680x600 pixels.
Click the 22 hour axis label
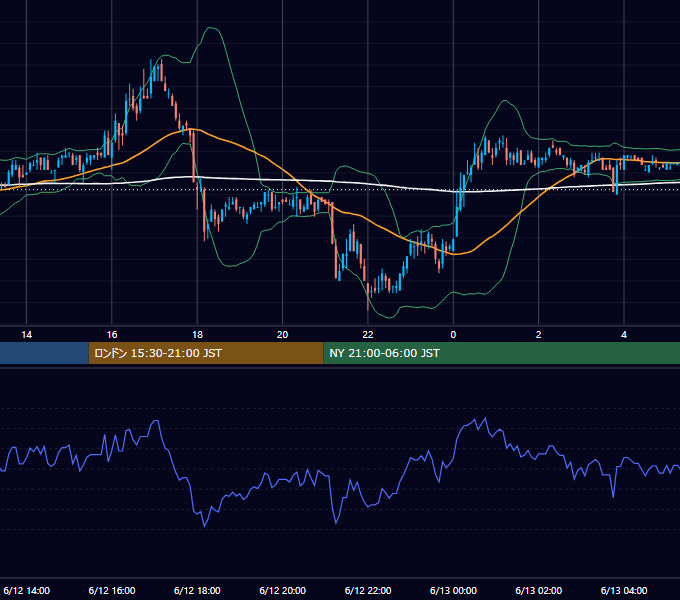point(368,335)
